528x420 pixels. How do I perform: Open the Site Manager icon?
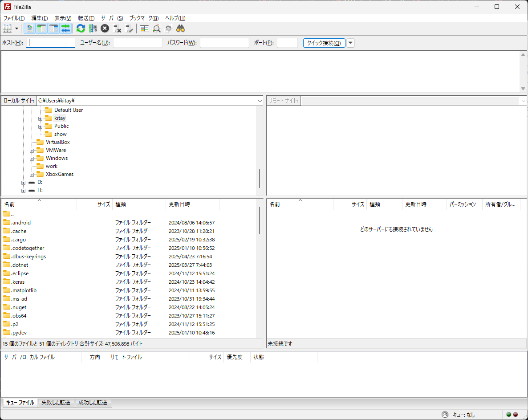point(8,29)
